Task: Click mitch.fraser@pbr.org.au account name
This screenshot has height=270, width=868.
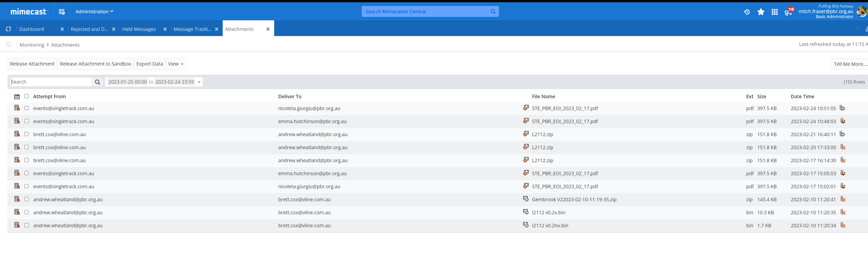Action: [x=825, y=11]
